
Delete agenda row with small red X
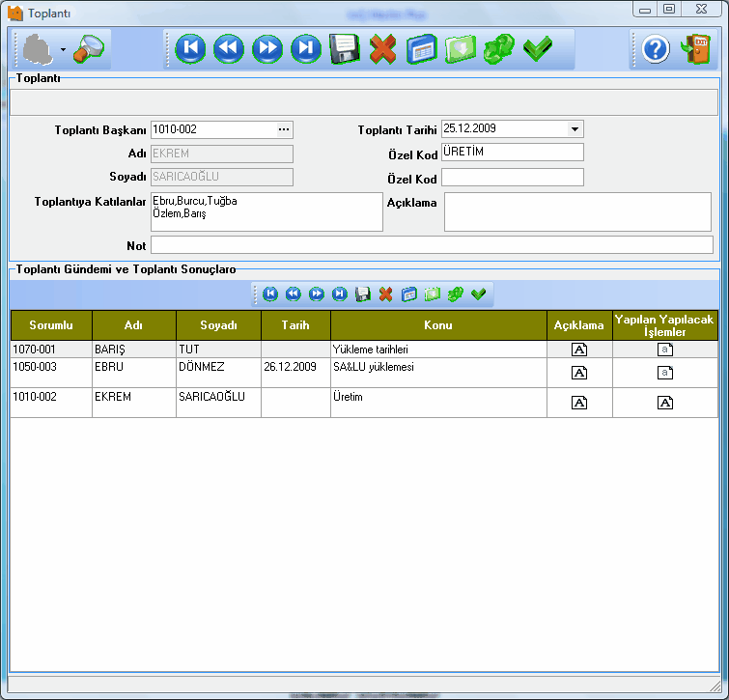point(386,294)
